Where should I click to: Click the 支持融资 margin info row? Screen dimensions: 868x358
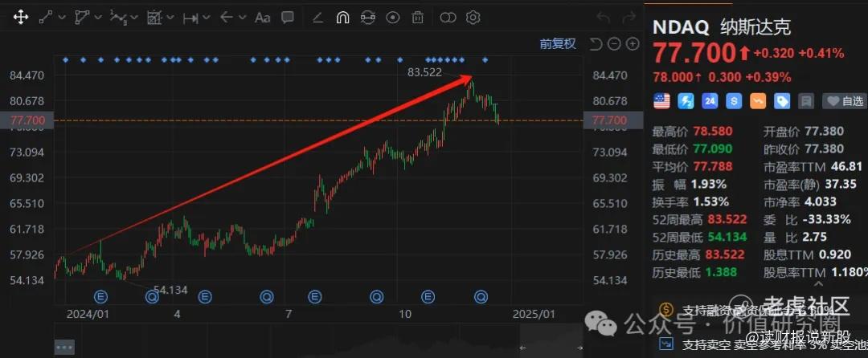click(x=759, y=309)
